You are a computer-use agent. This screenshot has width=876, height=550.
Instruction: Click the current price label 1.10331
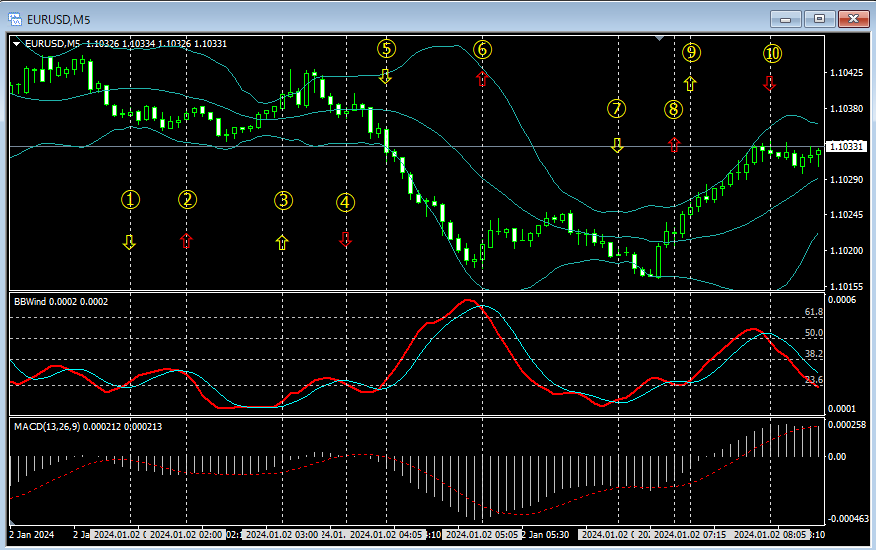coord(846,146)
